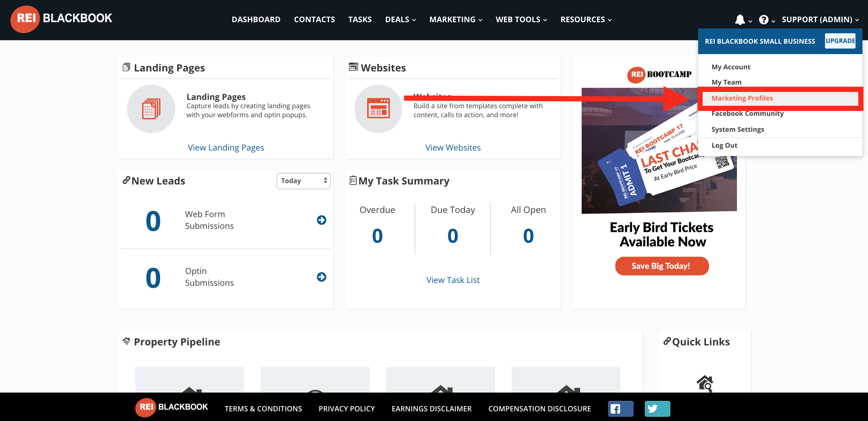Click the Upgrade button

tap(840, 41)
